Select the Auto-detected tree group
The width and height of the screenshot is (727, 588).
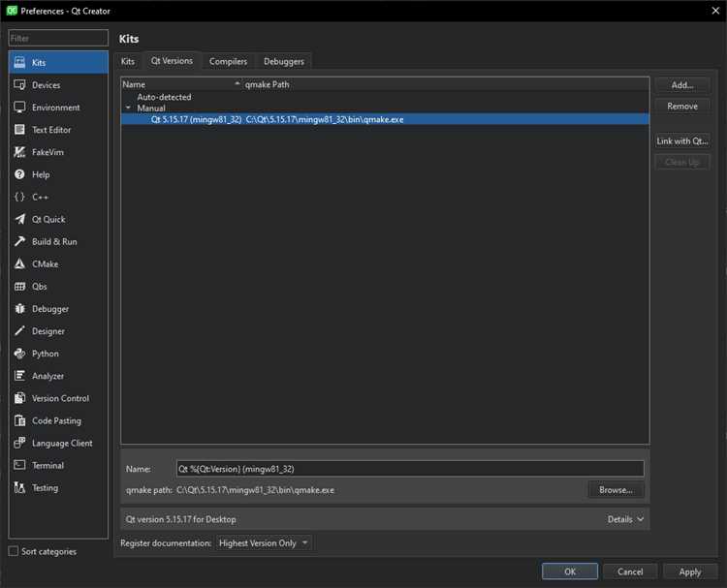[x=164, y=97]
